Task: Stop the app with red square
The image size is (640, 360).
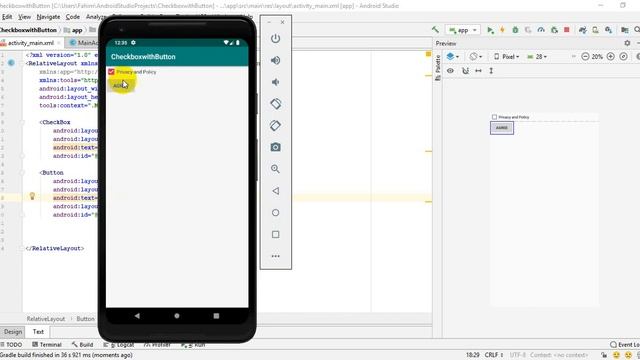Action: click(567, 30)
